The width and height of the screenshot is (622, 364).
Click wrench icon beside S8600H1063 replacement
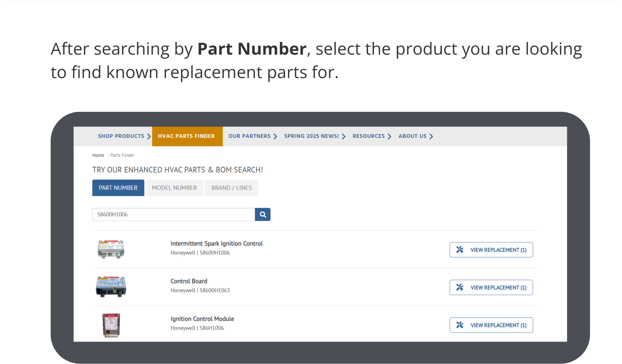(x=460, y=287)
